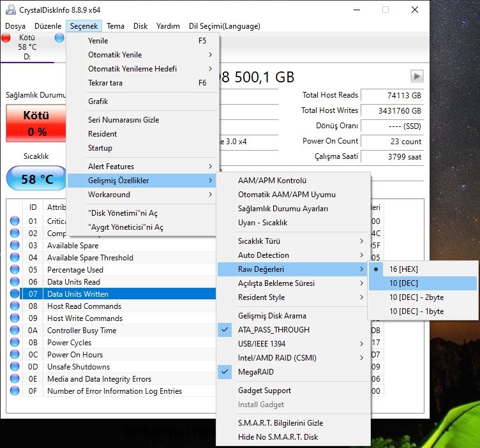Expand Auto Detection submenu

[x=292, y=255]
